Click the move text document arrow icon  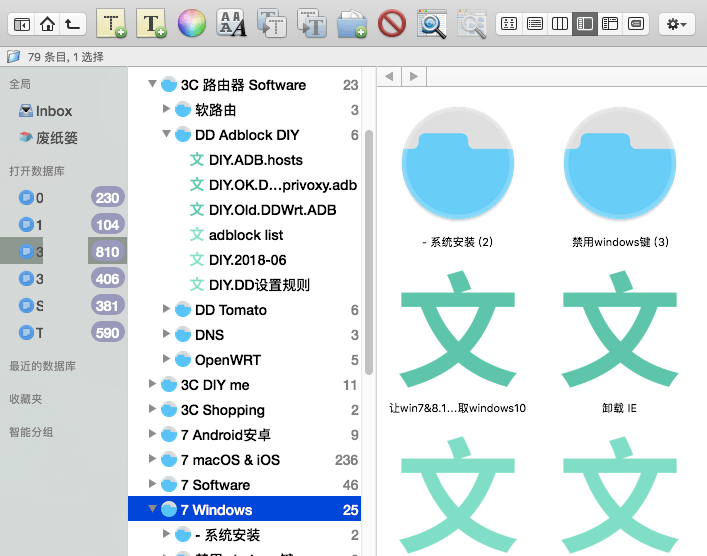pyautogui.click(x=312, y=23)
